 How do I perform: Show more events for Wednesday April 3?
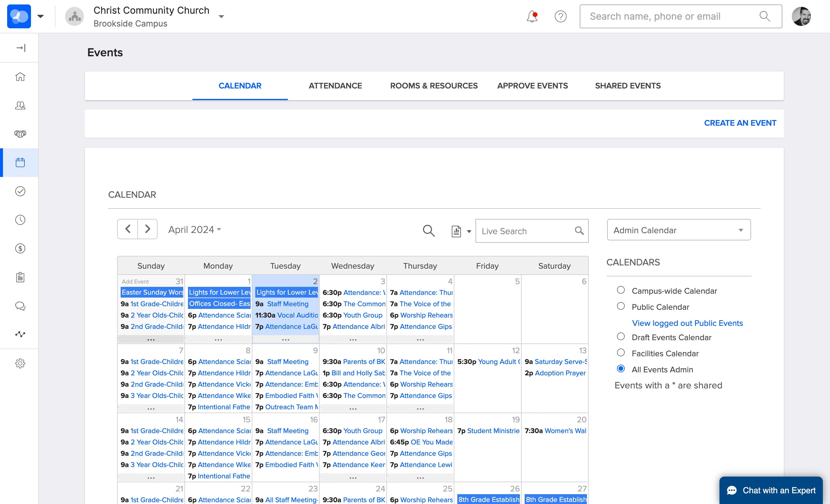(353, 339)
